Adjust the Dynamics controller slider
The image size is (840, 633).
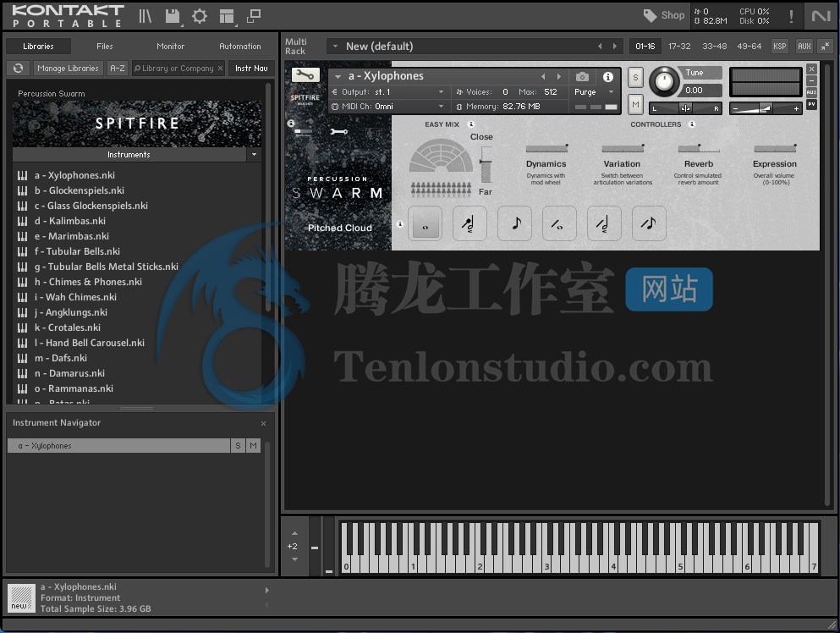pos(546,148)
